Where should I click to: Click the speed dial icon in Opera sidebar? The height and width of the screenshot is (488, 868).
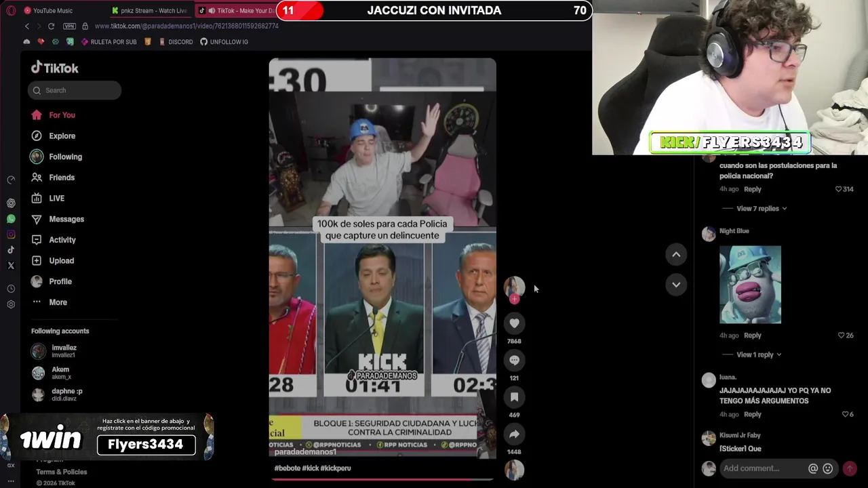[x=11, y=180]
